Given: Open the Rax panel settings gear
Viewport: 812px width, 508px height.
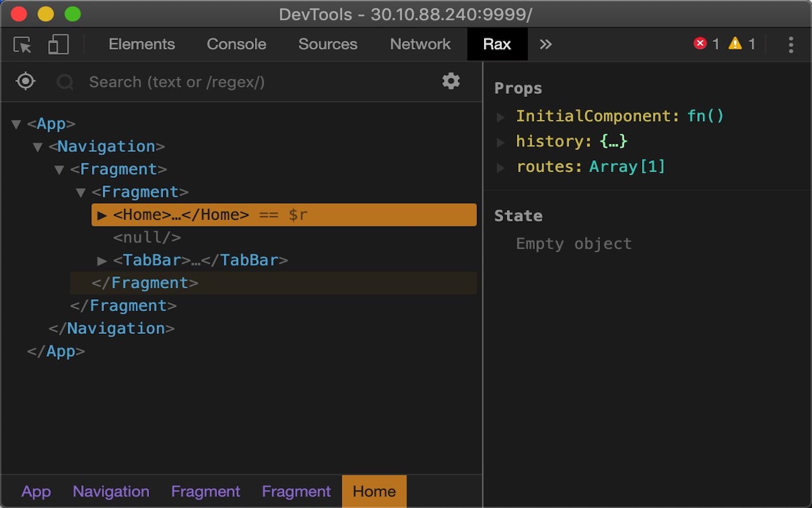Looking at the screenshot, I should click(x=450, y=81).
